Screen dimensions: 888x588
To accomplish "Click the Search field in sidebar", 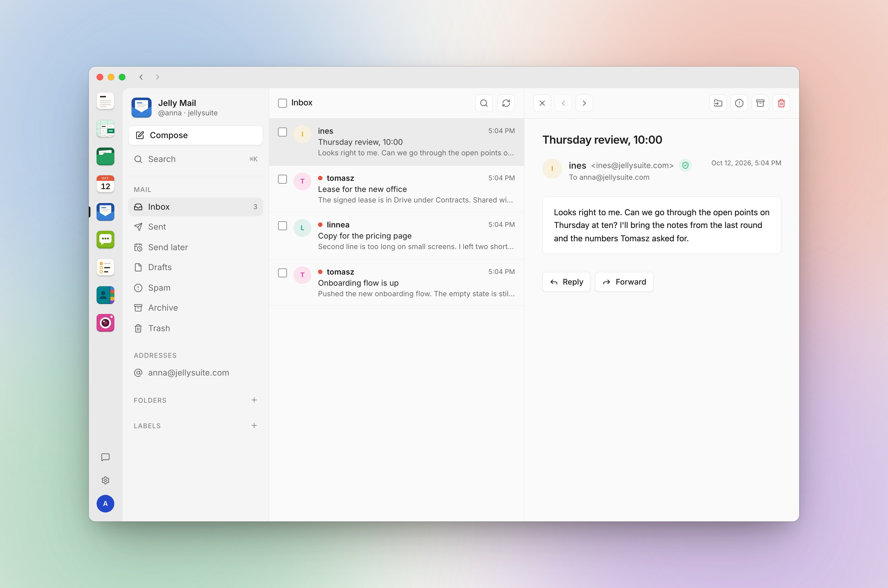I will click(x=195, y=159).
